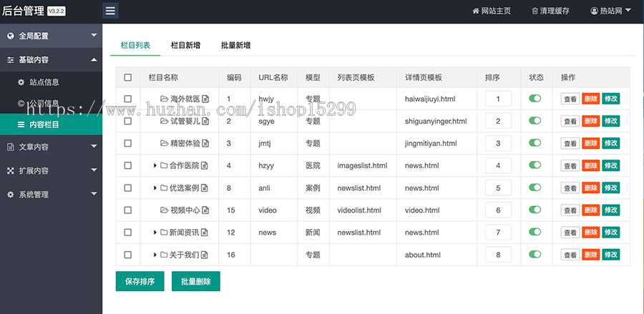
Task: Click the 保存排序 button
Action: tap(140, 281)
